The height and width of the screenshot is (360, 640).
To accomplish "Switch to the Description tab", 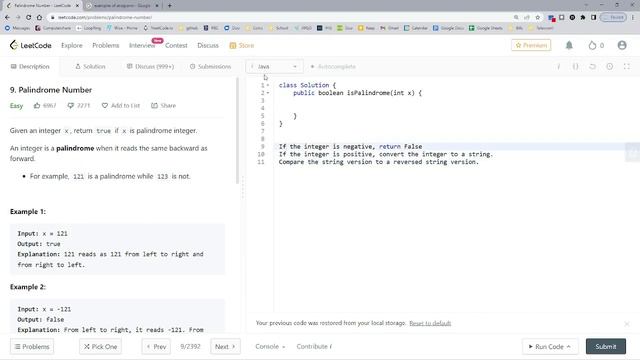I will tap(30, 67).
